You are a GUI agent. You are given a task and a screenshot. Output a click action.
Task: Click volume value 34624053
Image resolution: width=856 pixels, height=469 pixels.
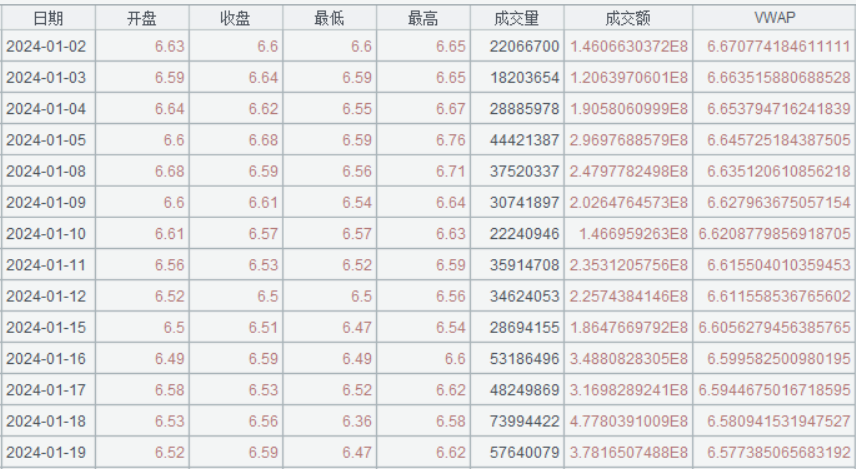click(x=525, y=296)
